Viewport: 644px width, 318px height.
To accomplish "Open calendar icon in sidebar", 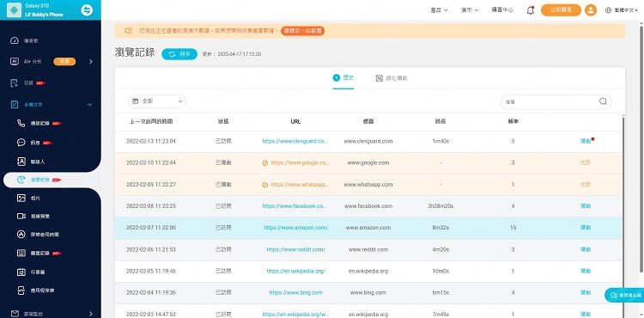I will 21,272.
